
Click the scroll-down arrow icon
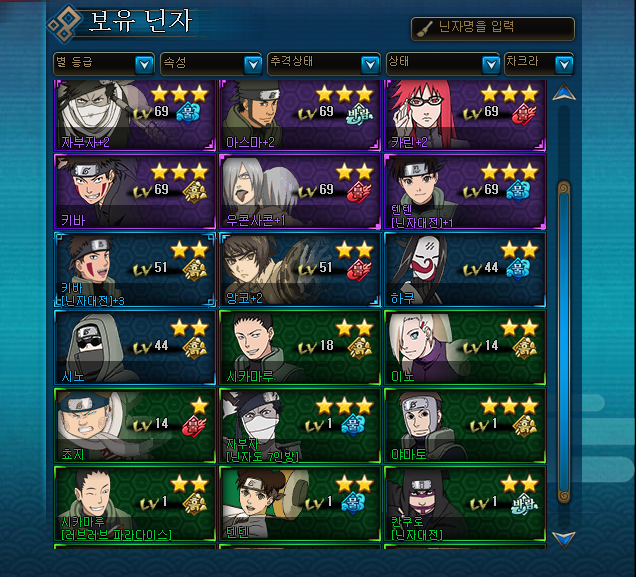click(x=564, y=540)
